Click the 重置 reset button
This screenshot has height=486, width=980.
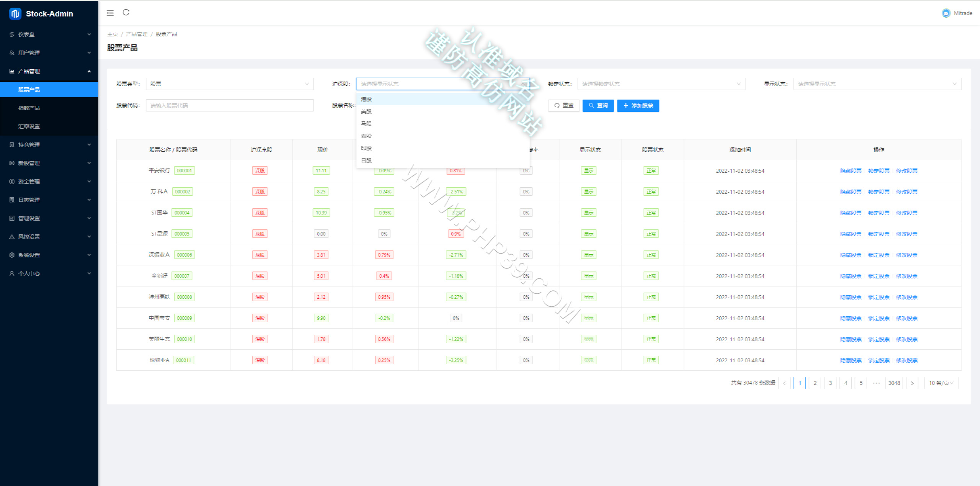click(x=564, y=105)
